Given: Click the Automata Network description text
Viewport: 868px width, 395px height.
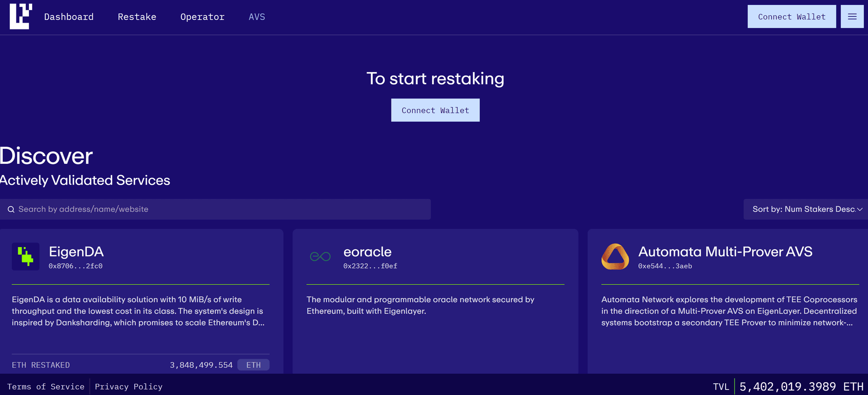Looking at the screenshot, I should pos(729,311).
